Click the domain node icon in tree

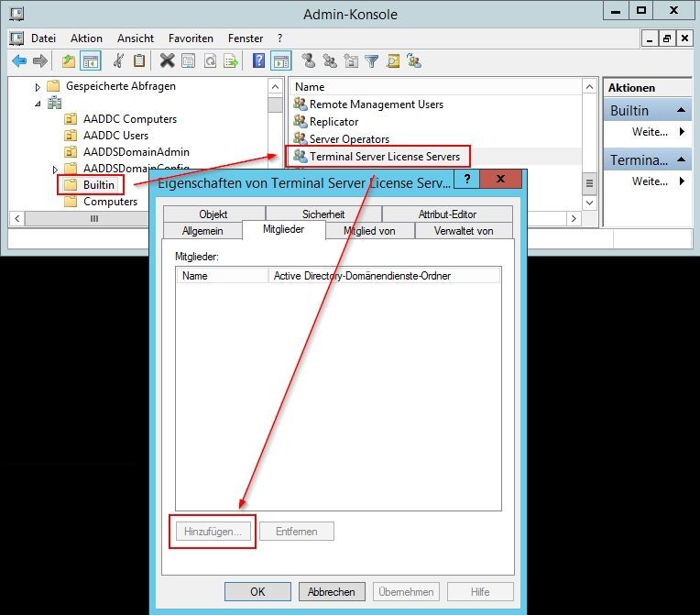54,104
